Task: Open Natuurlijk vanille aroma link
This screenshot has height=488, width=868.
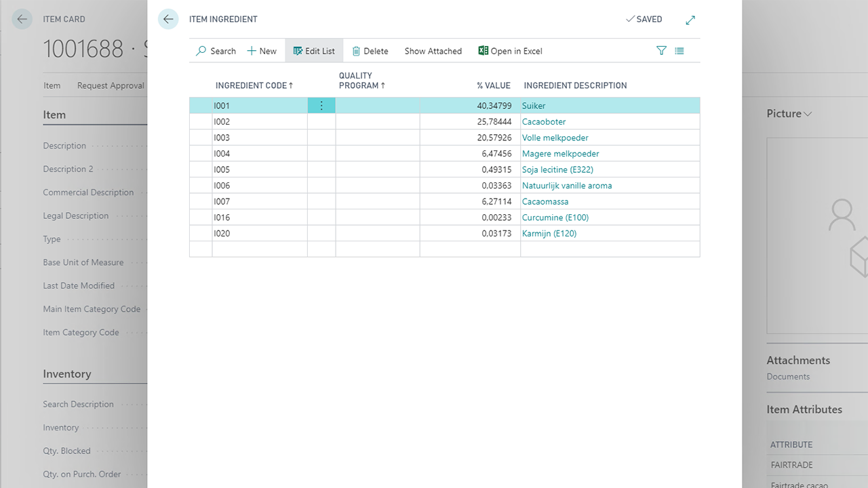Action: pos(567,186)
